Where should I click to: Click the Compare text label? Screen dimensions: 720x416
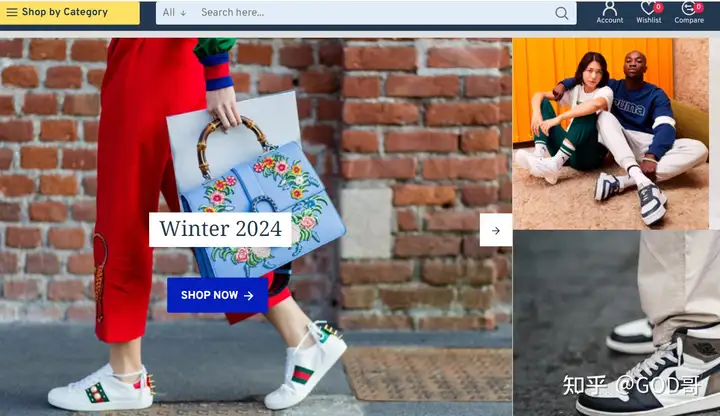pyautogui.click(x=689, y=20)
